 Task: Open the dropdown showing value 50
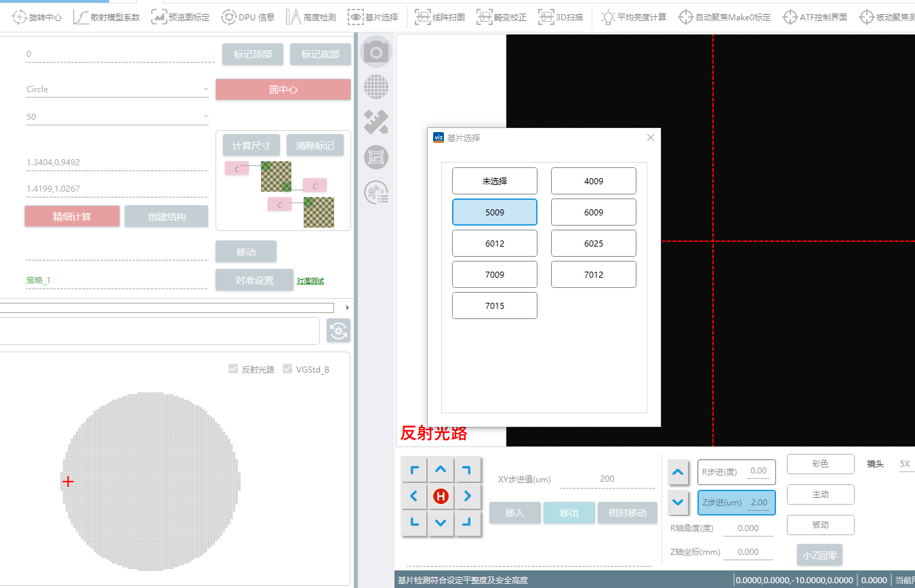(x=205, y=117)
